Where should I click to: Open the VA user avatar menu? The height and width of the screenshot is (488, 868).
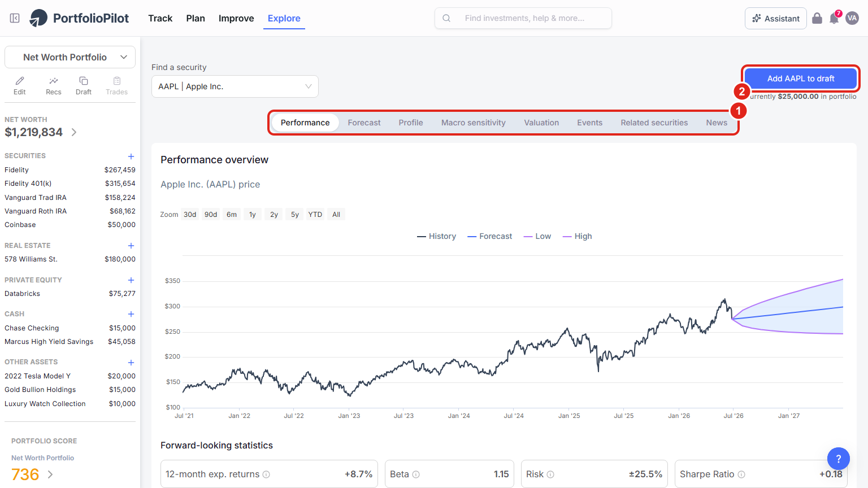tap(852, 18)
